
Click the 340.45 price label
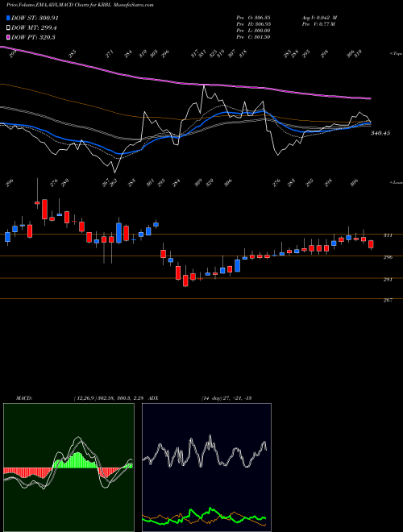pos(380,133)
